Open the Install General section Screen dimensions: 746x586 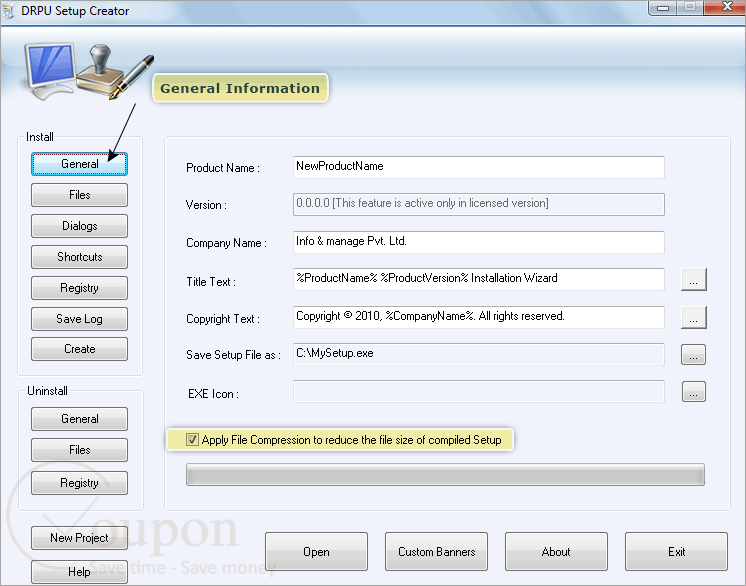[79, 164]
